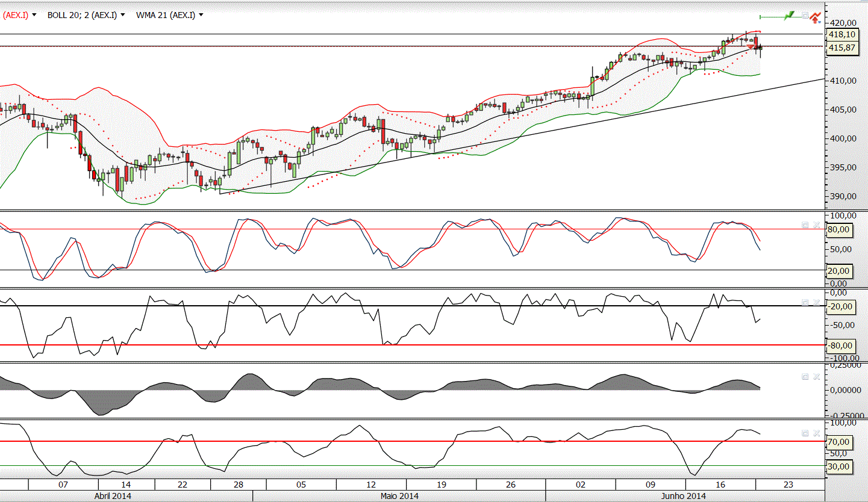Click date 12 on the time axis
This screenshot has width=868, height=502.
click(x=371, y=485)
